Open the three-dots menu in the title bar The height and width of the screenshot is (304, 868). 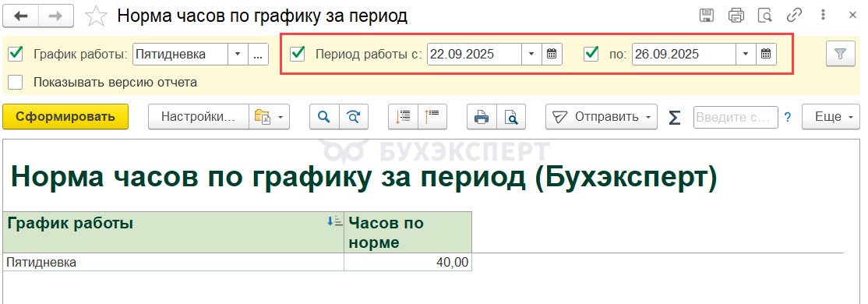[824, 16]
